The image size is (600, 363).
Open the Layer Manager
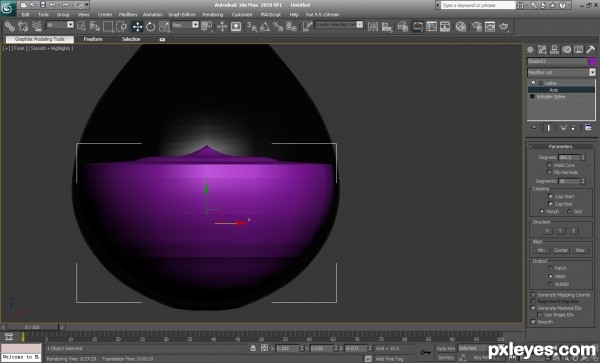tap(402, 26)
